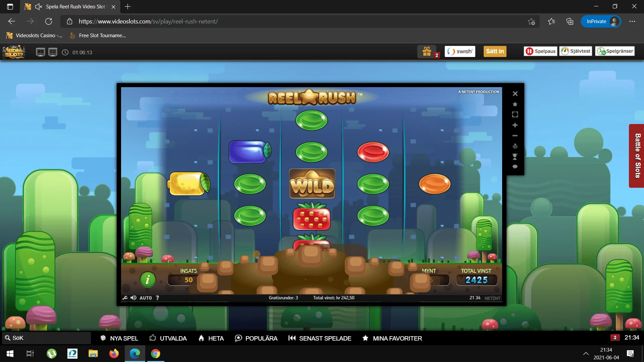
Task: Open File Explorer from the taskbar
Action: click(x=93, y=354)
